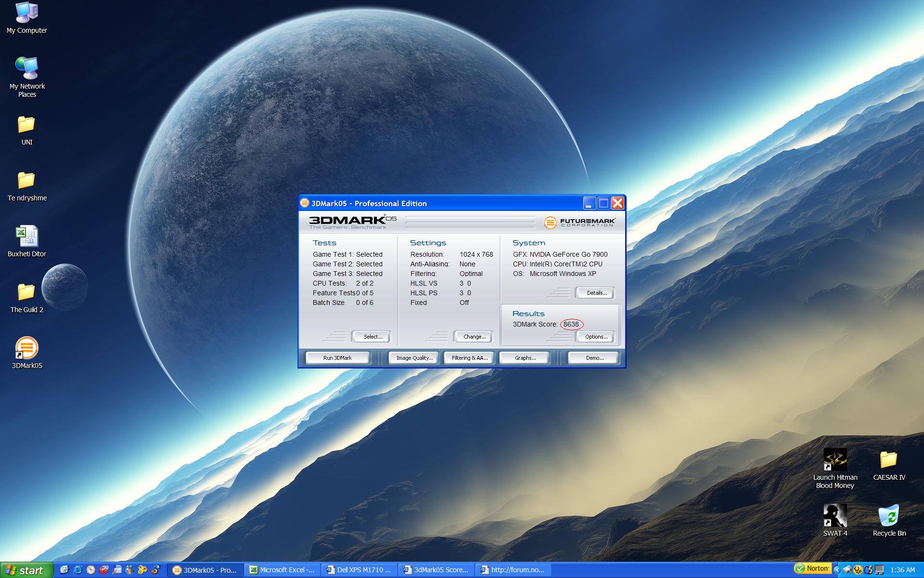Screen dimensions: 924x578
Task: Click GFX NVIDIA GeForce Go 7900 text
Action: coord(560,254)
